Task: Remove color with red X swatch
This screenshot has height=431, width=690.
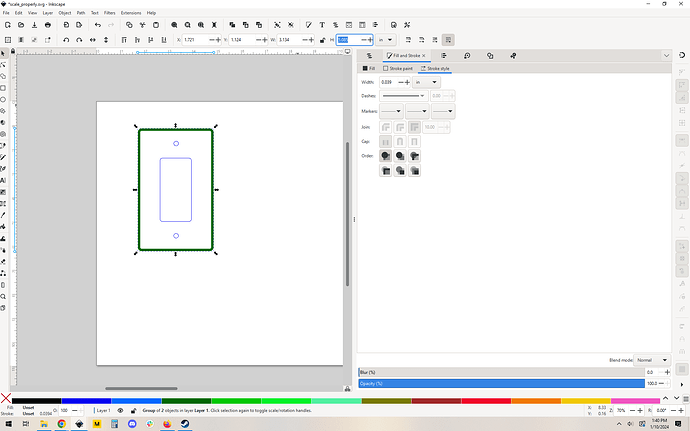Action: coord(6,398)
